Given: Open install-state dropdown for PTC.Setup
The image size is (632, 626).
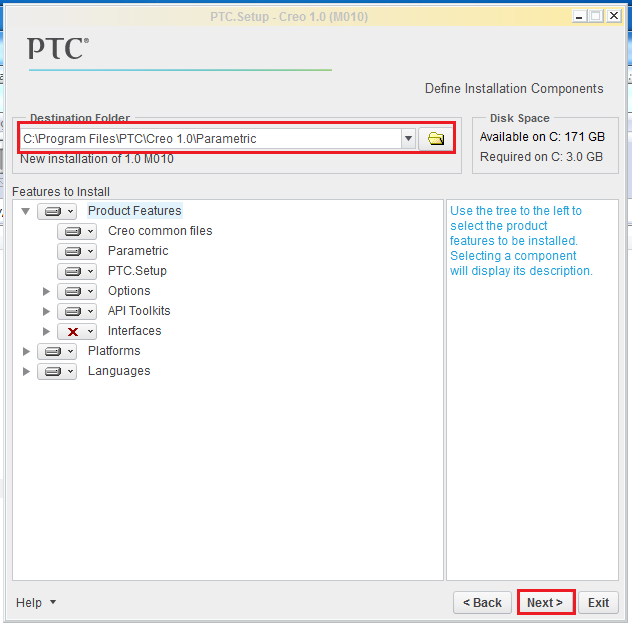Looking at the screenshot, I should click(77, 271).
